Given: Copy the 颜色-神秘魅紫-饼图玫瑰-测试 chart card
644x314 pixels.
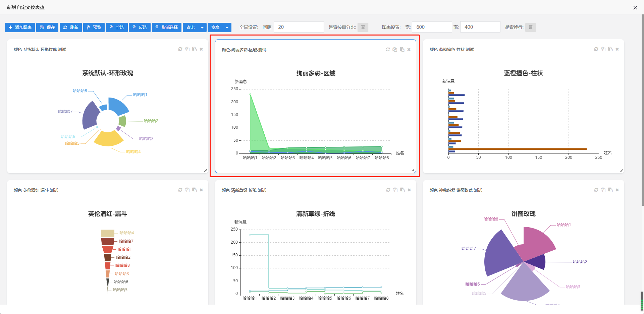Looking at the screenshot, I should (x=603, y=190).
